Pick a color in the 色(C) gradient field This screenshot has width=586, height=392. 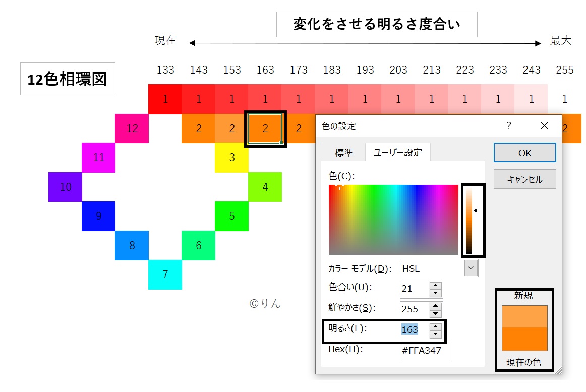point(393,219)
